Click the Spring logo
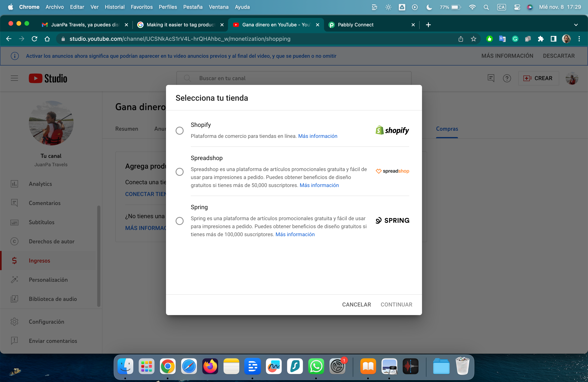 pos(392,220)
